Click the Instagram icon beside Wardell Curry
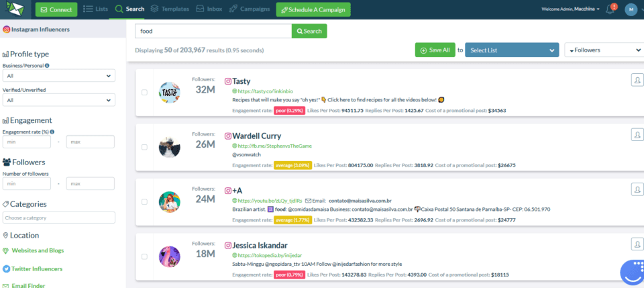Viewport: 644px width, 288px height. [228, 136]
